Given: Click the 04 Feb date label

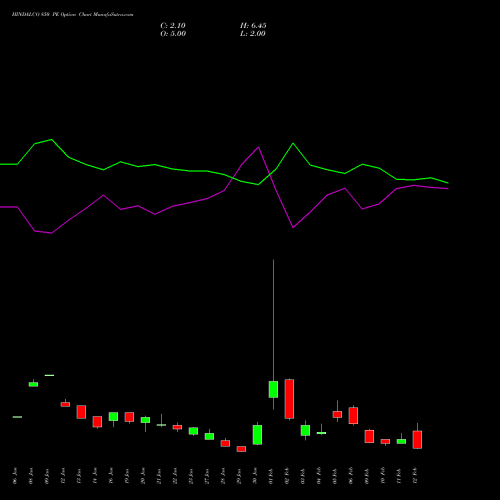Looking at the screenshot, I should coord(319,476).
